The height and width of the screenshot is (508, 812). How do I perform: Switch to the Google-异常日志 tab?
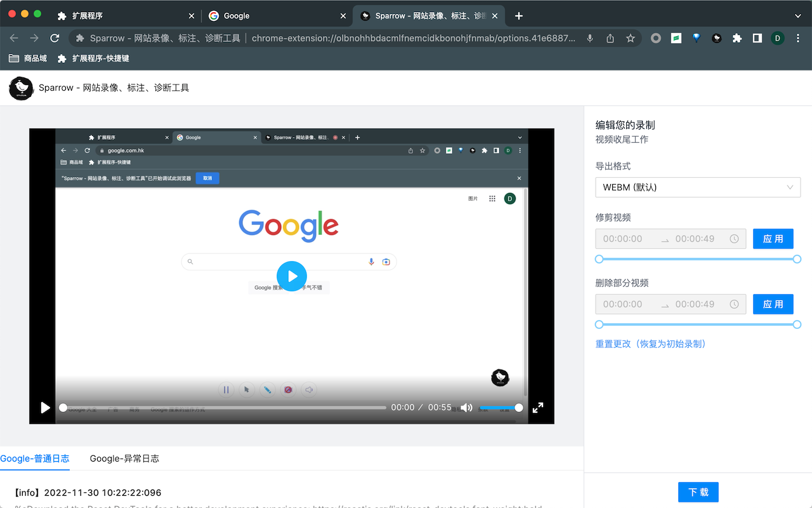click(124, 458)
